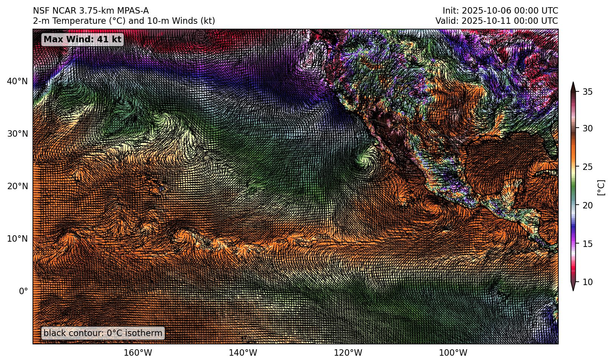Click the [°C] colorbar unit label

coord(601,187)
